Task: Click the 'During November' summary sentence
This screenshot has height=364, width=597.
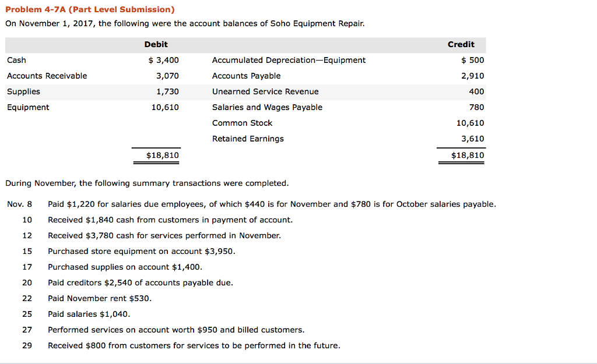Action: click(x=147, y=183)
